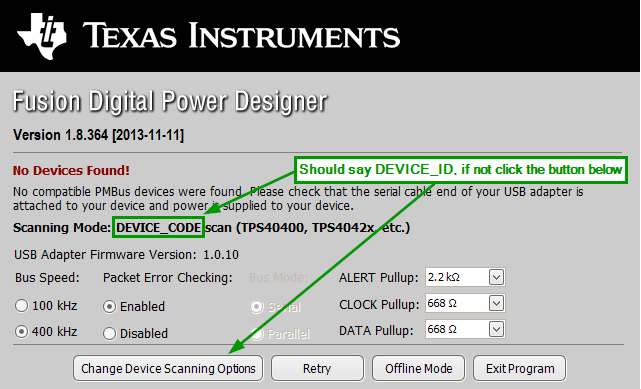Open Change Device Scanning Options
Viewport: 641px width, 389px height.
[168, 368]
